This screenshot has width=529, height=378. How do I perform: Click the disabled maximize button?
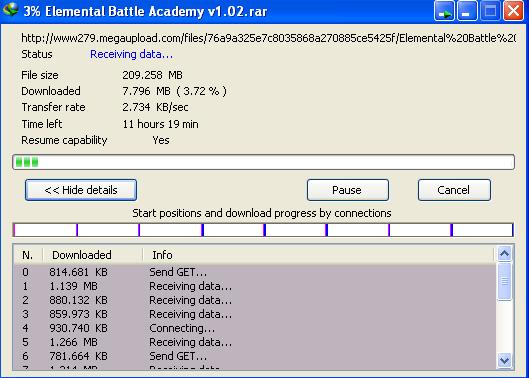[490, 11]
